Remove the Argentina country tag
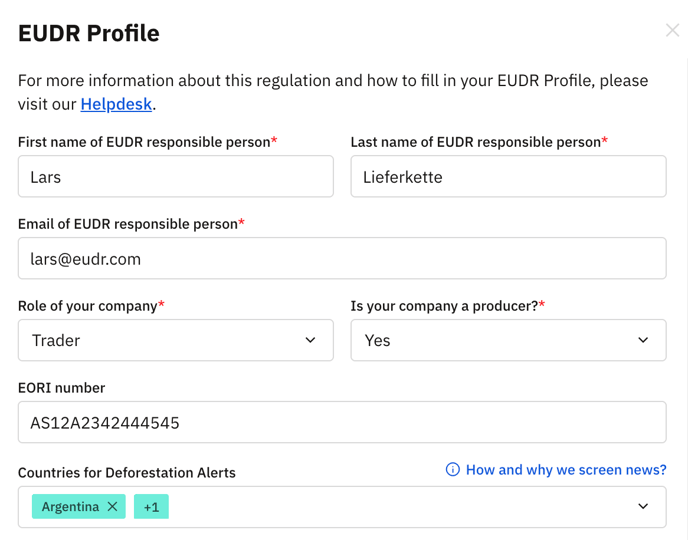Image resolution: width=688 pixels, height=540 pixels. (113, 507)
